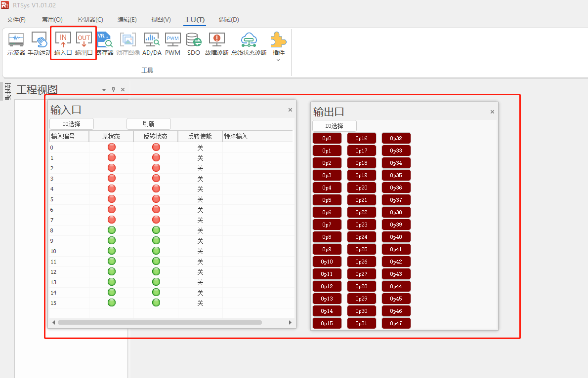This screenshot has height=378, width=588.
Task: Open the 编辑(E) menu
Action: [127, 19]
